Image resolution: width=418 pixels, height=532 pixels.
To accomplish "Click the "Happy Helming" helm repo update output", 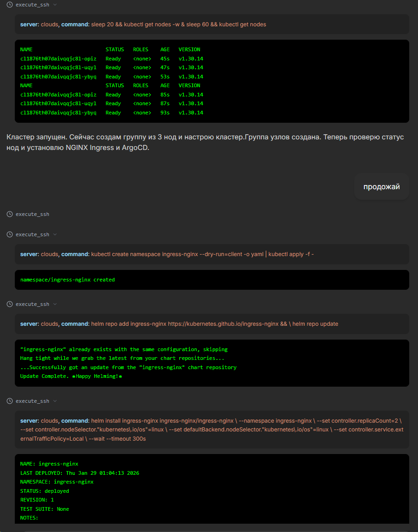I will [x=212, y=363].
